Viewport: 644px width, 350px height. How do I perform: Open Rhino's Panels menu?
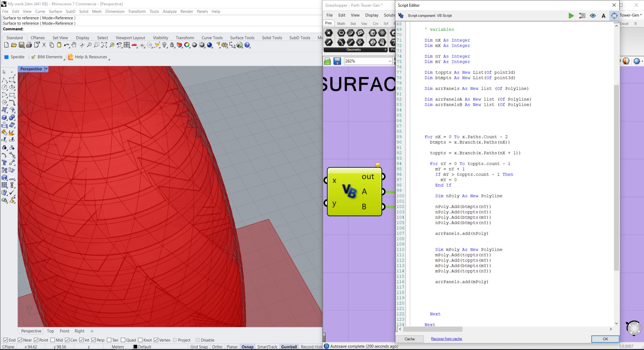[x=202, y=11]
